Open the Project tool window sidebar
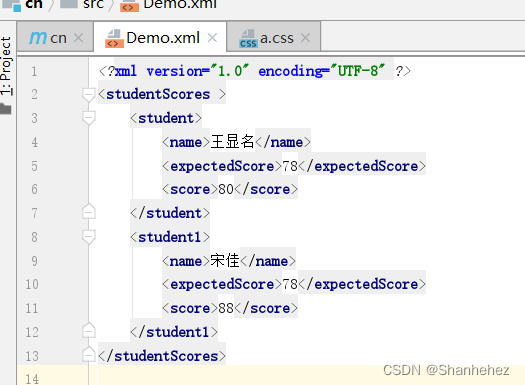The width and height of the screenshot is (525, 385). [x=6, y=66]
